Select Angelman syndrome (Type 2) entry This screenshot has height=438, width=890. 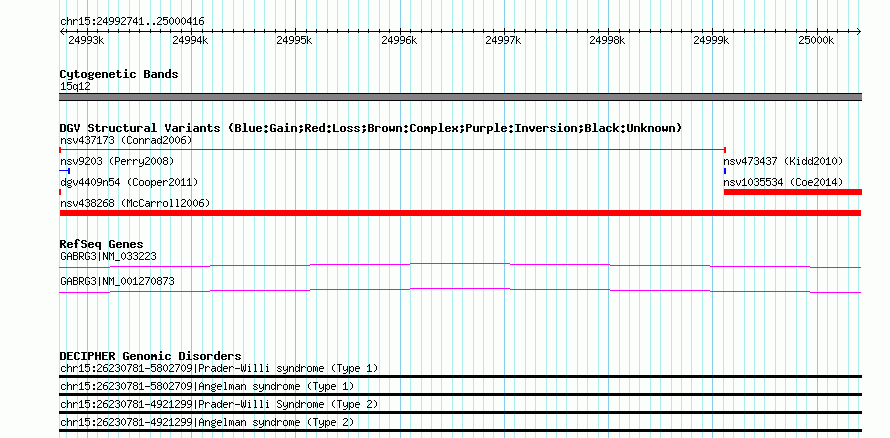[x=207, y=423]
